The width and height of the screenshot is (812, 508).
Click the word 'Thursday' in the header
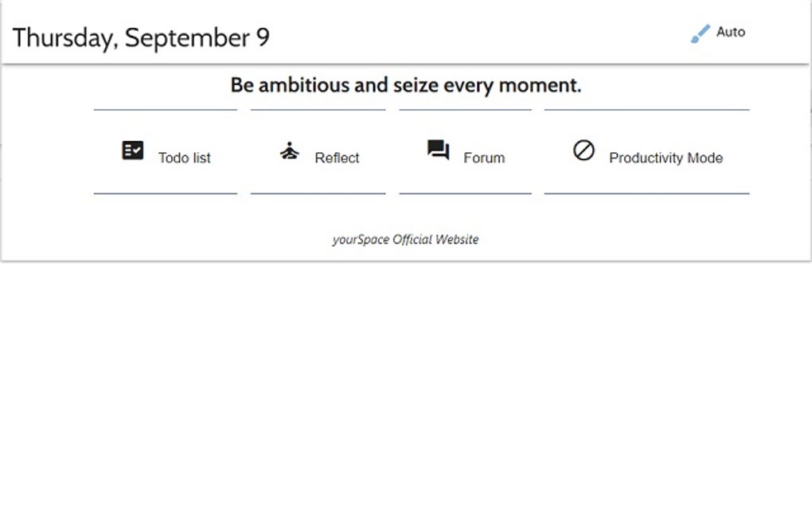[x=64, y=37]
